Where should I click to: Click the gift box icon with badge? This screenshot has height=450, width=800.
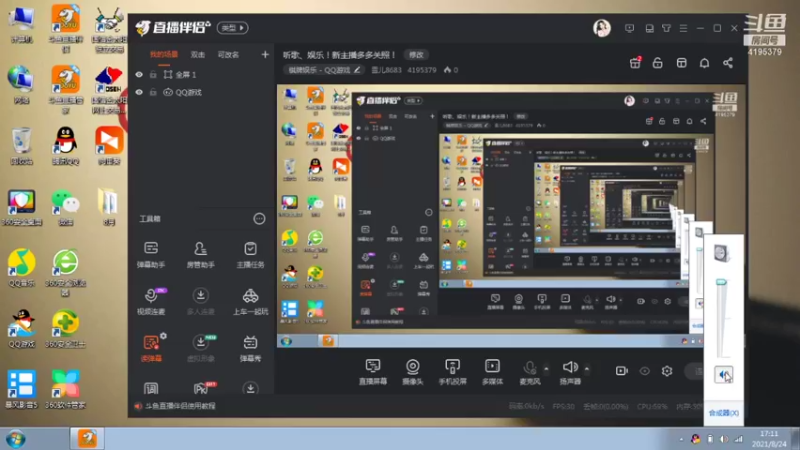[635, 62]
